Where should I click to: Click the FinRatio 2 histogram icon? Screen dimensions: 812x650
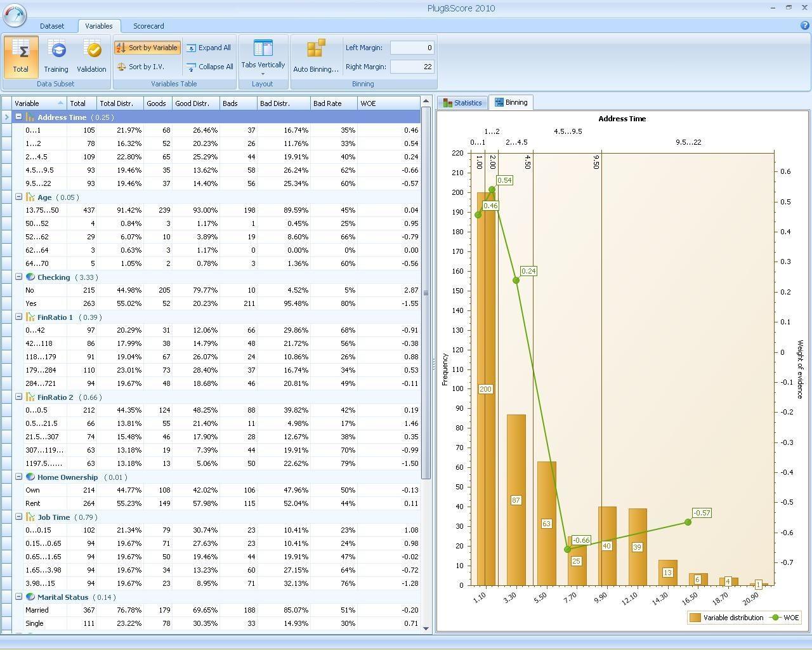coord(30,397)
